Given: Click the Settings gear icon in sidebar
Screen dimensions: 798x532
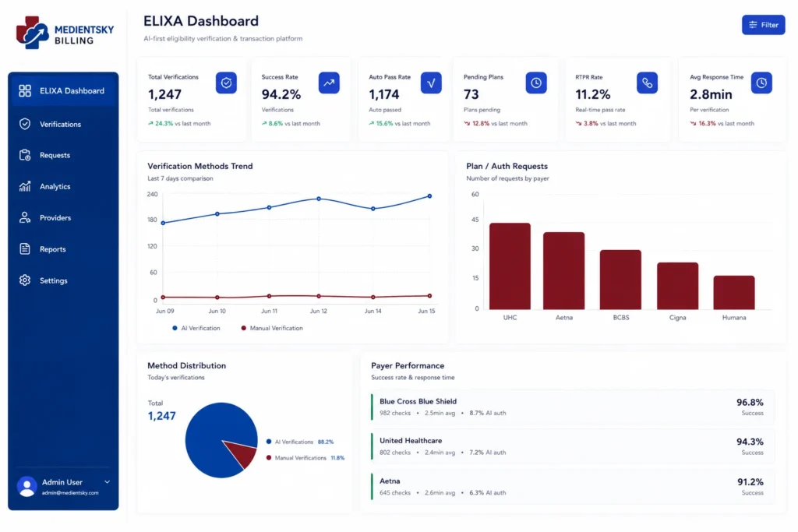Looking at the screenshot, I should click(25, 280).
